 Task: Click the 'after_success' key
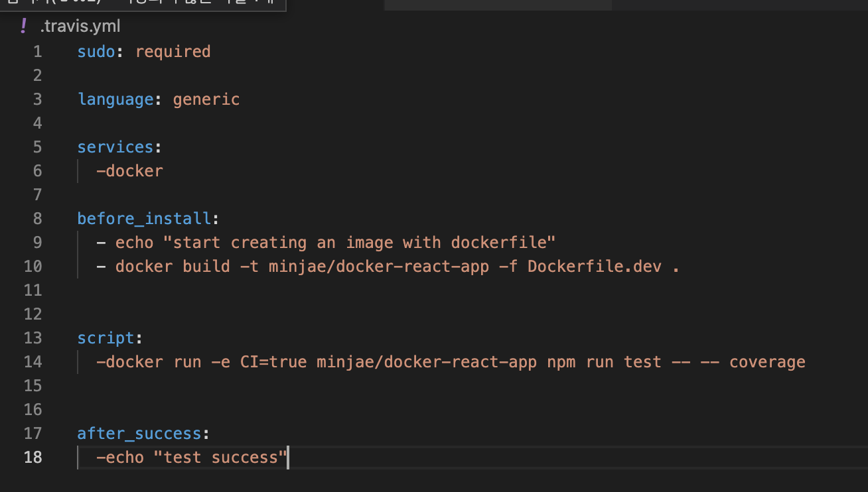(139, 434)
